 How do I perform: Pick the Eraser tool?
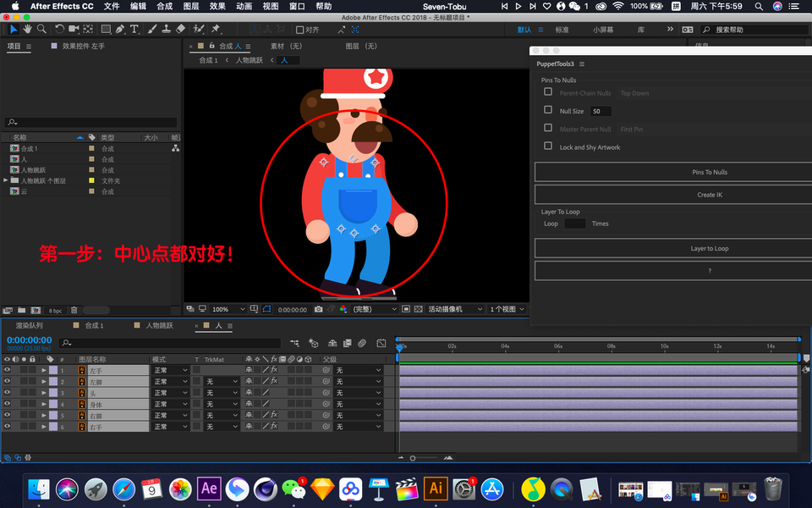[x=179, y=30]
